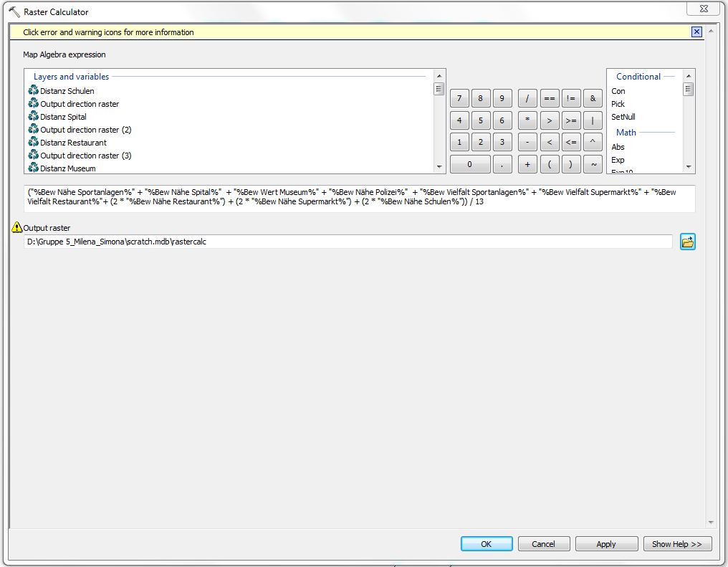The image size is (728, 567).
Task: Insert the SetNull conditional function
Action: 623,117
